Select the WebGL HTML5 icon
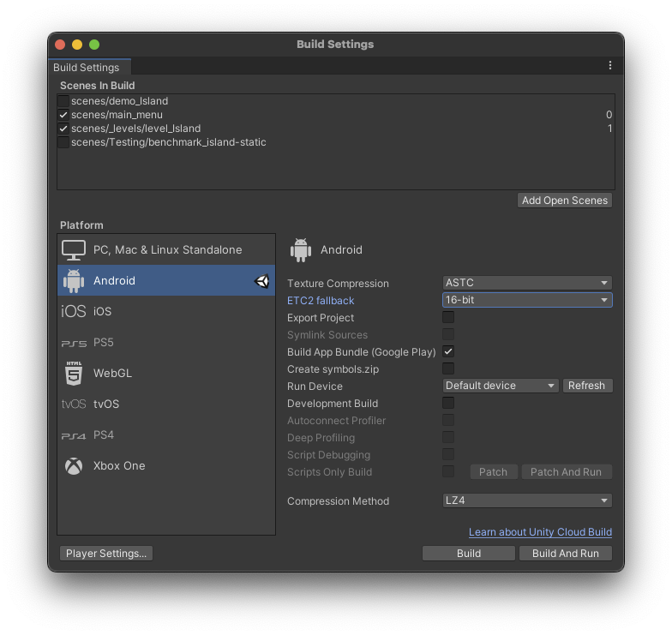This screenshot has height=635, width=672. pyautogui.click(x=74, y=373)
